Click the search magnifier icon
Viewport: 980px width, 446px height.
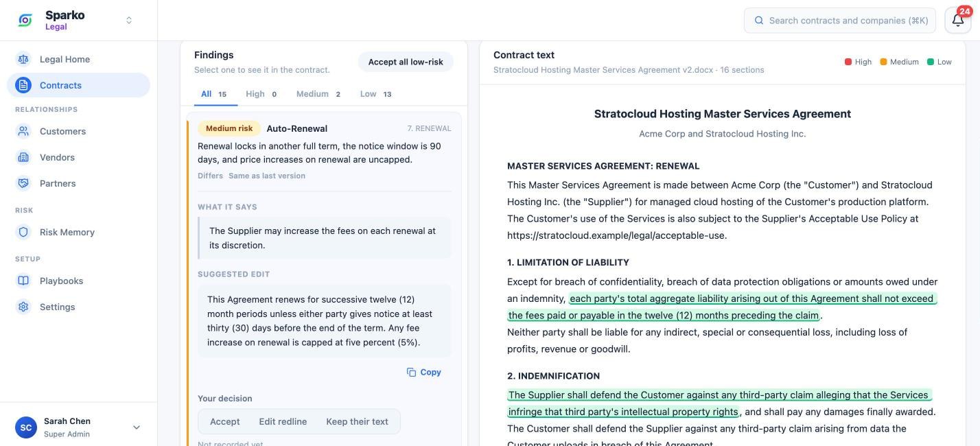[x=759, y=21]
